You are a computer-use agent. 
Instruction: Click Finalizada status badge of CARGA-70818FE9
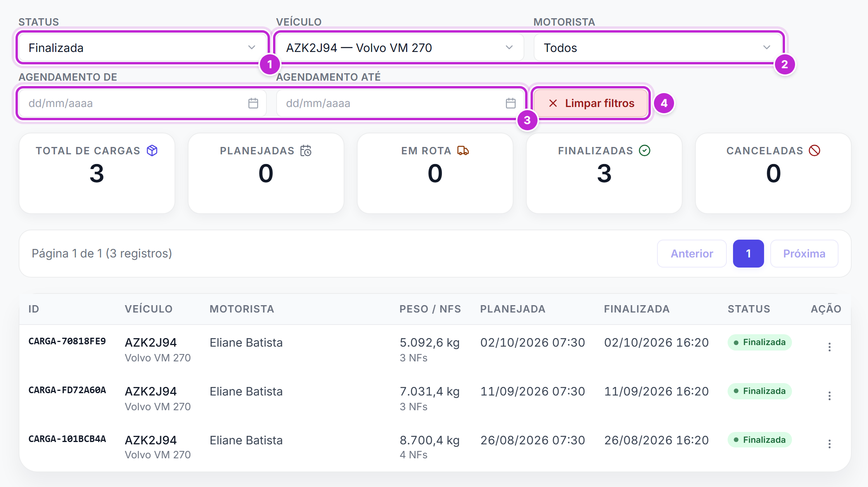pyautogui.click(x=759, y=342)
